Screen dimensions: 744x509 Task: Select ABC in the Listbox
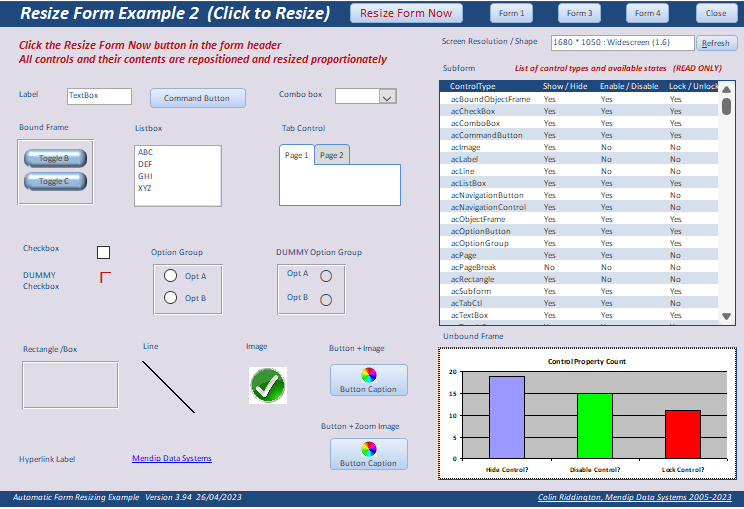(177, 152)
